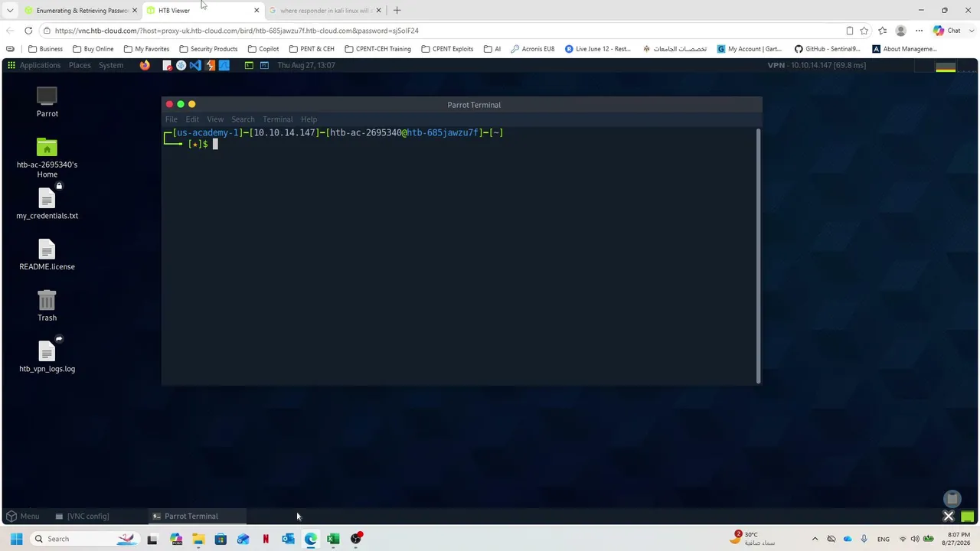Open Menu button on Parrot bottom panel

(x=23, y=516)
